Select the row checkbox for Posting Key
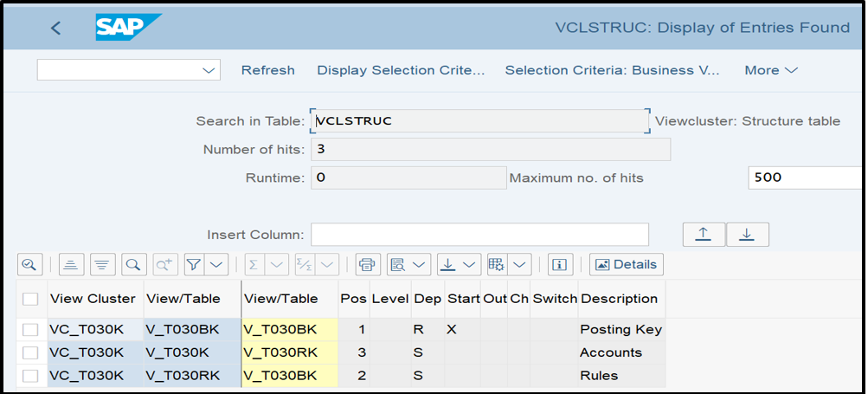Viewport: 868px width, 394px height. coord(30,330)
